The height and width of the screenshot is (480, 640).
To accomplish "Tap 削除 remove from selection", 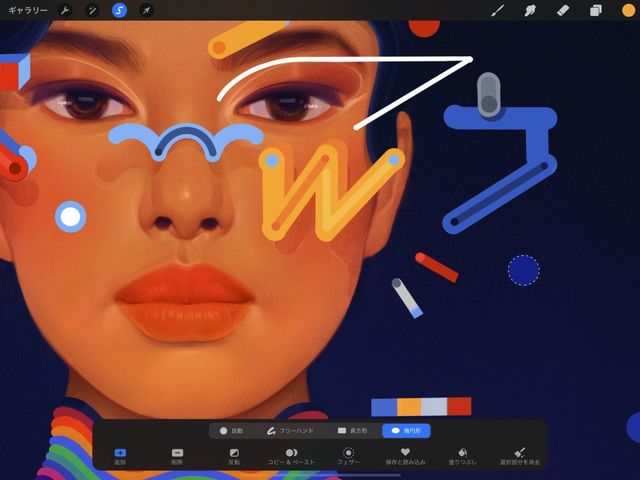I will [x=177, y=456].
